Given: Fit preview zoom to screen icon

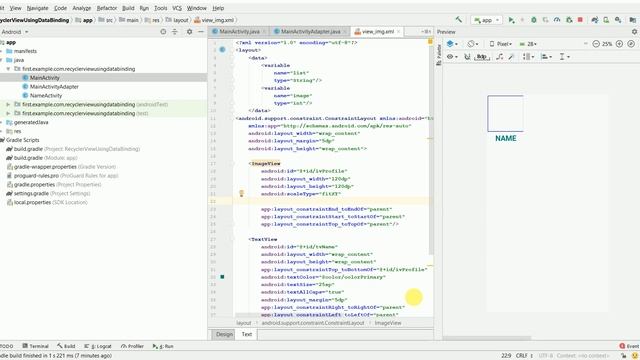Looking at the screenshot, I should (631, 44).
